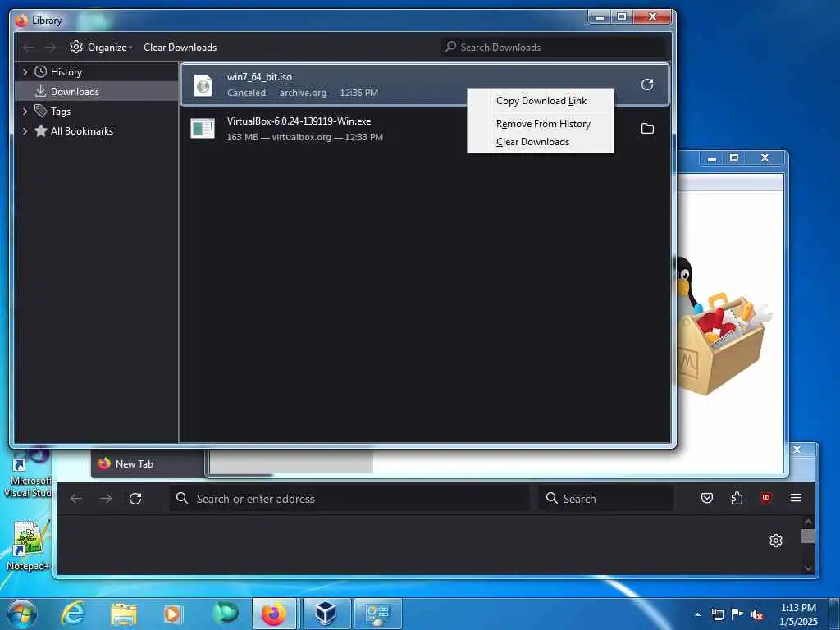Viewport: 840px width, 630px height.
Task: Click the Action Center flag icon
Action: (x=737, y=614)
